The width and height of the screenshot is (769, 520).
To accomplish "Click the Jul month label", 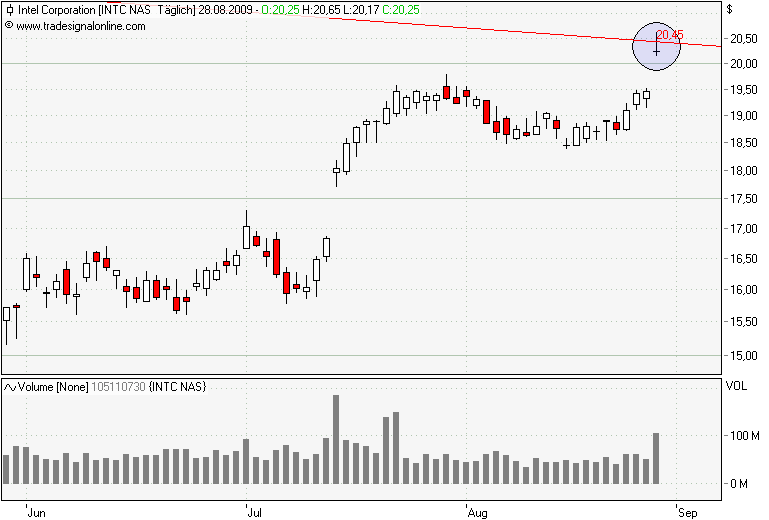I will 255,513.
